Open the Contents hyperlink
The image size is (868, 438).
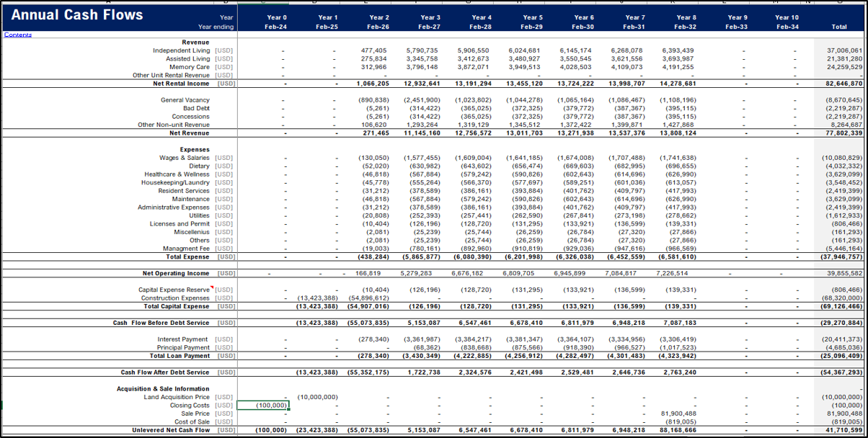pos(18,35)
